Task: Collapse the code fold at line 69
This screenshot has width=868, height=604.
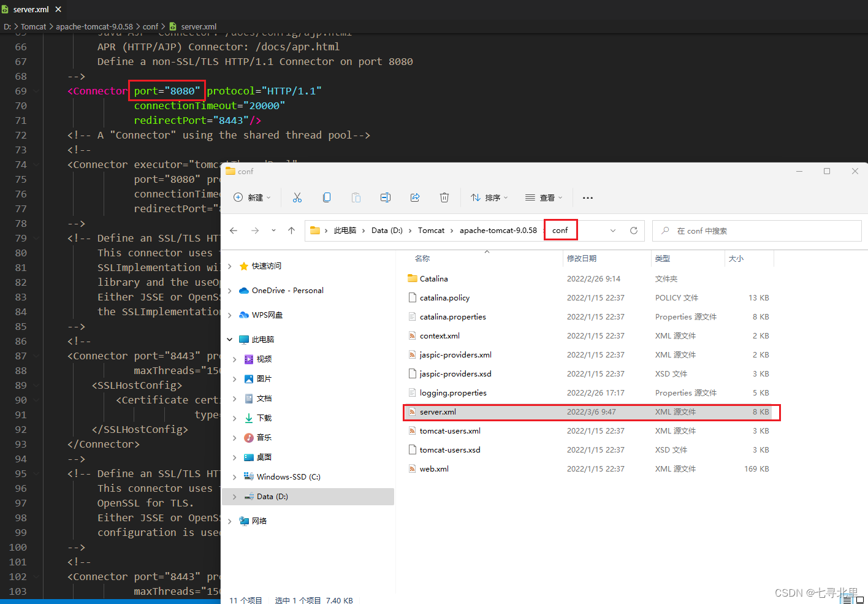Action: tap(37, 91)
